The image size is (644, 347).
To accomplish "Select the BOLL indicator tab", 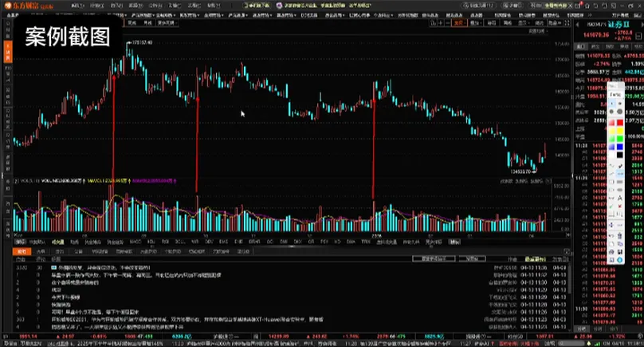I will click(180, 243).
